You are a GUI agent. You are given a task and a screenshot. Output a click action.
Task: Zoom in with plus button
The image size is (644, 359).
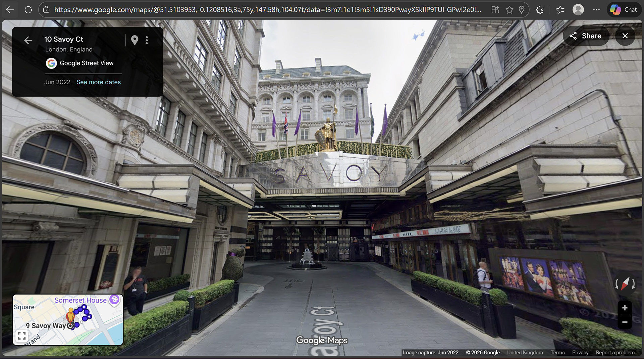point(625,308)
